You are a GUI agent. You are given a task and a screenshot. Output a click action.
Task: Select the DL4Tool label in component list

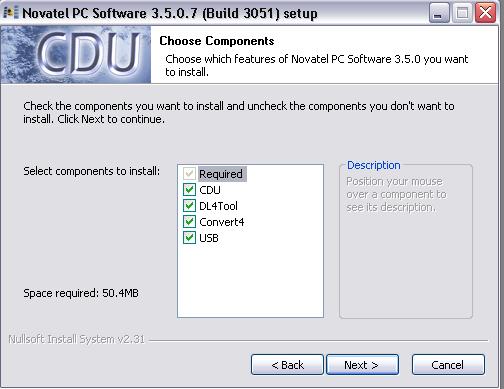coord(218,206)
